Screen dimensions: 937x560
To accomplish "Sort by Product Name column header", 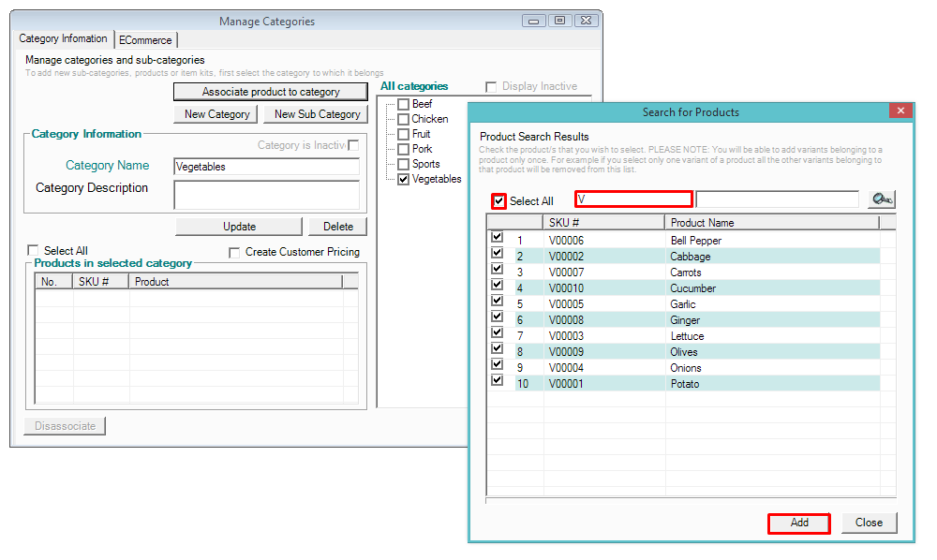I will point(772,223).
